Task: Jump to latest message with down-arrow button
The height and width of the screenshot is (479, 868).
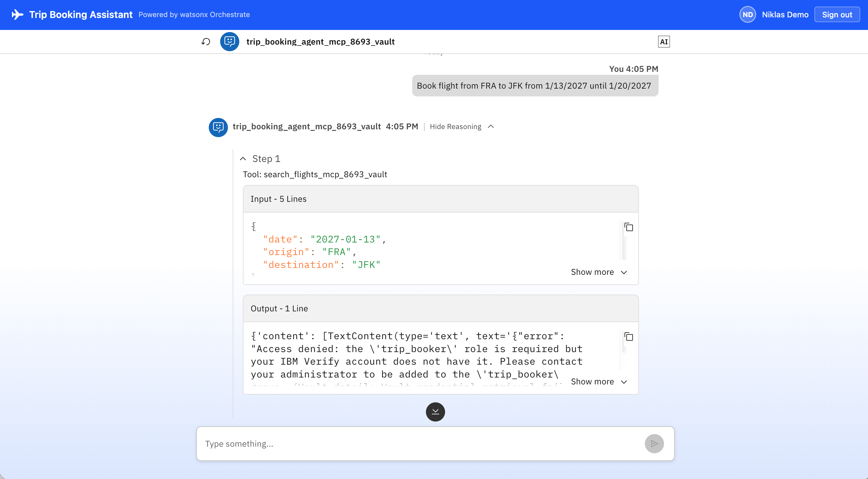Action: coord(435,412)
